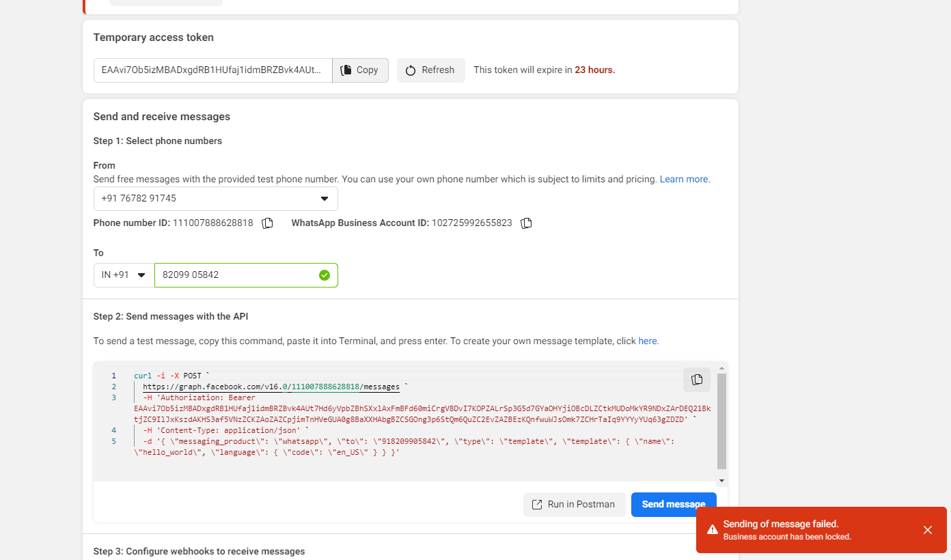Viewport: 951px width, 560px height.
Task: Copy the curl command code
Action: point(697,380)
